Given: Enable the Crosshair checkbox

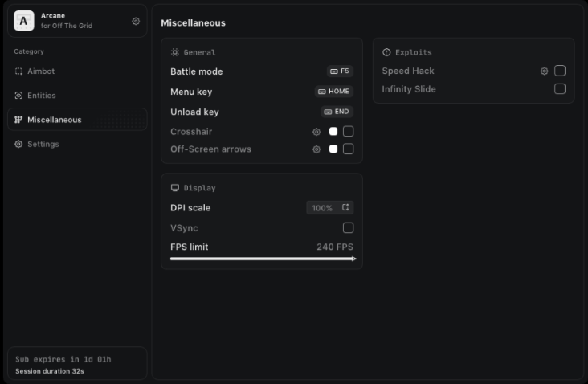Looking at the screenshot, I should point(349,131).
